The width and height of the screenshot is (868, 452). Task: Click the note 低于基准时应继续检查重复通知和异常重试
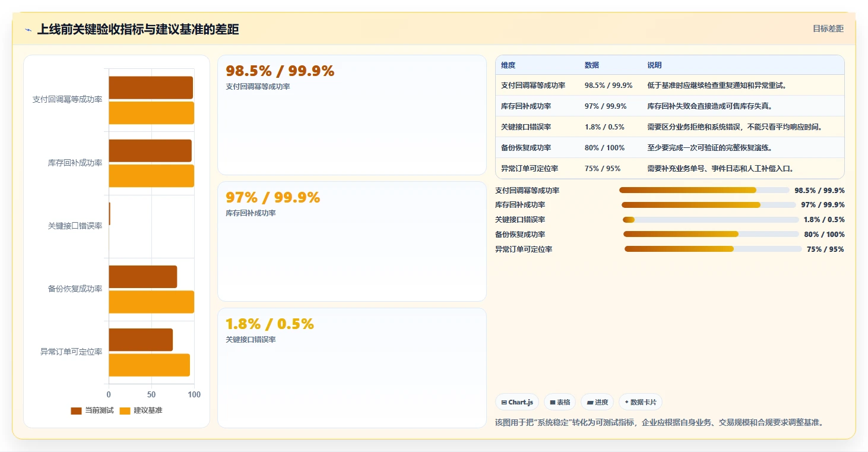[717, 85]
